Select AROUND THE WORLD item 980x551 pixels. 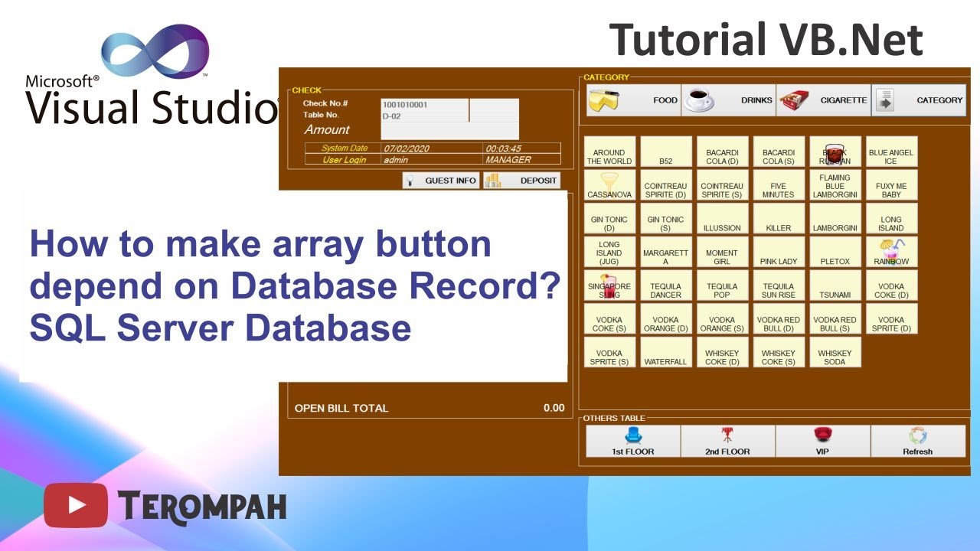610,152
